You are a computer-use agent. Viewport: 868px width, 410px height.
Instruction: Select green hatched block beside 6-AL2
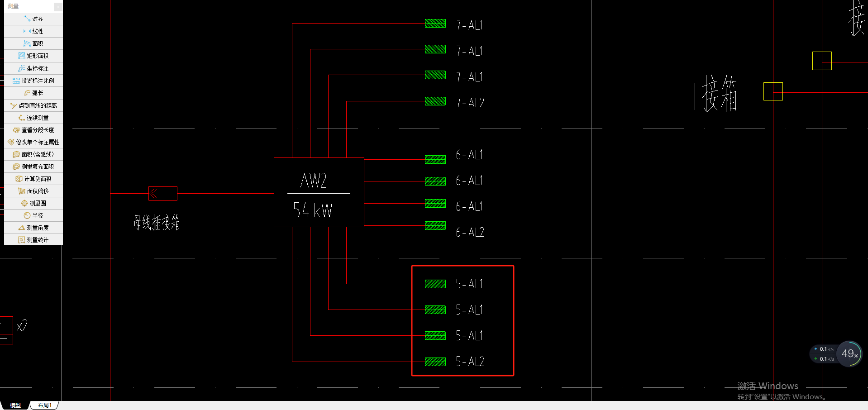point(435,225)
